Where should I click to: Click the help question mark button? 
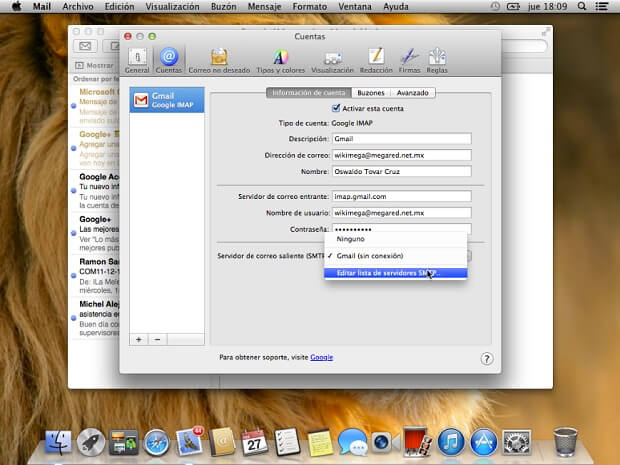tap(487, 359)
